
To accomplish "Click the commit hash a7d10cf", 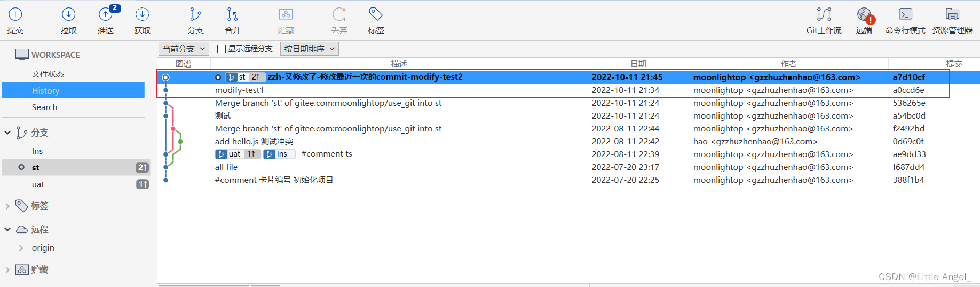I will click(x=908, y=77).
